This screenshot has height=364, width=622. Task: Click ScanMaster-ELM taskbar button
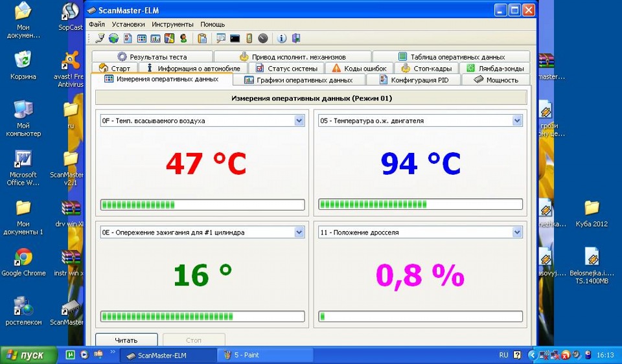(x=168, y=355)
